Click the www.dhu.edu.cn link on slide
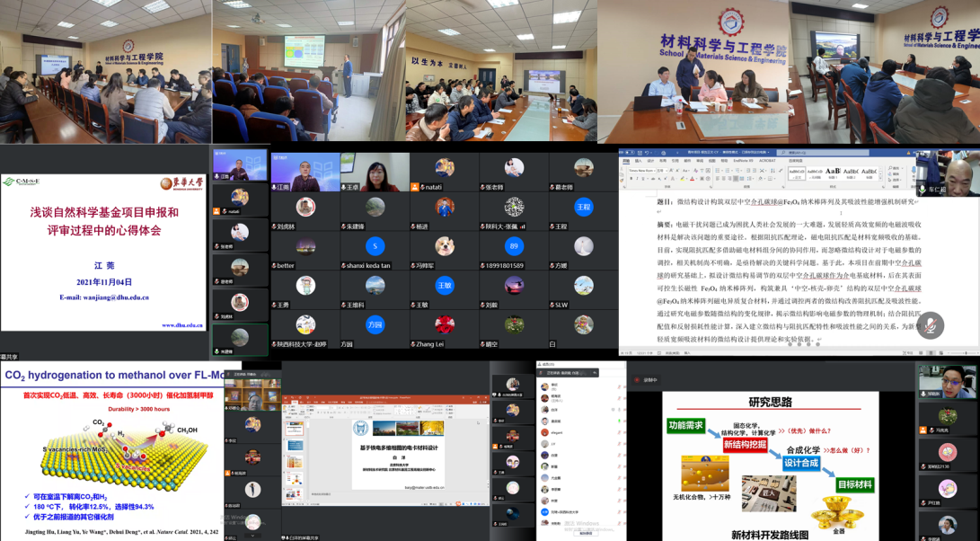The width and height of the screenshot is (980, 541). click(x=182, y=325)
